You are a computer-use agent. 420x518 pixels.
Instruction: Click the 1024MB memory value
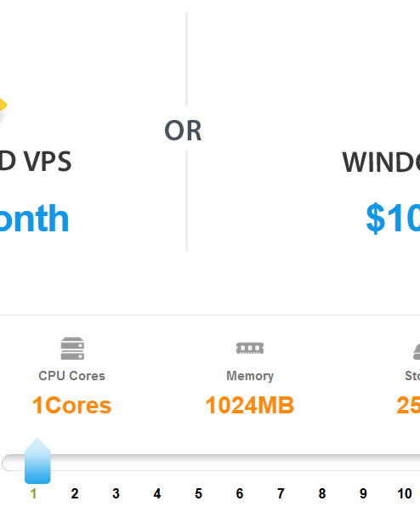250,405
